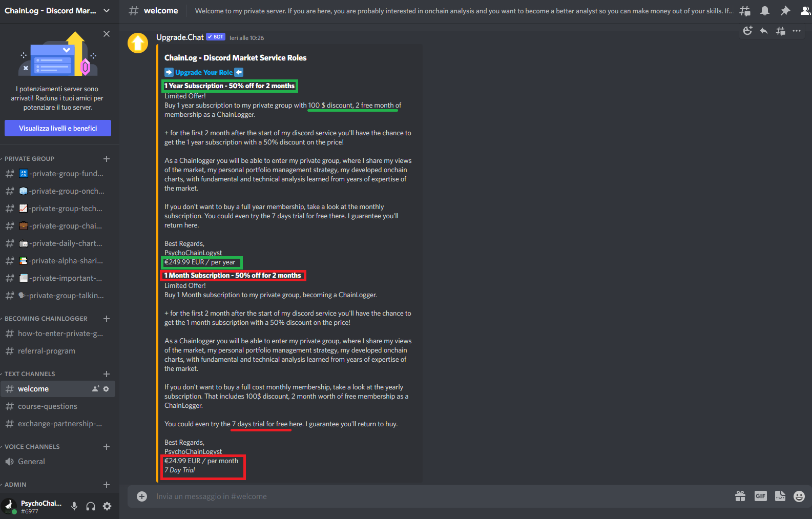Show the member list icon
Image resolution: width=812 pixels, height=519 pixels.
[805, 11]
